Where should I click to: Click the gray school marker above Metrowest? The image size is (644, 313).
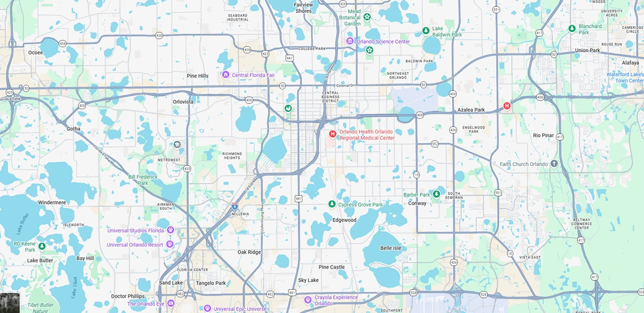coord(177,145)
